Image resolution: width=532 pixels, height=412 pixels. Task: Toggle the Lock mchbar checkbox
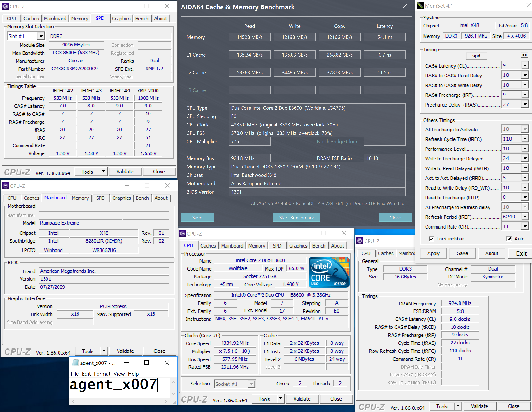(431, 239)
